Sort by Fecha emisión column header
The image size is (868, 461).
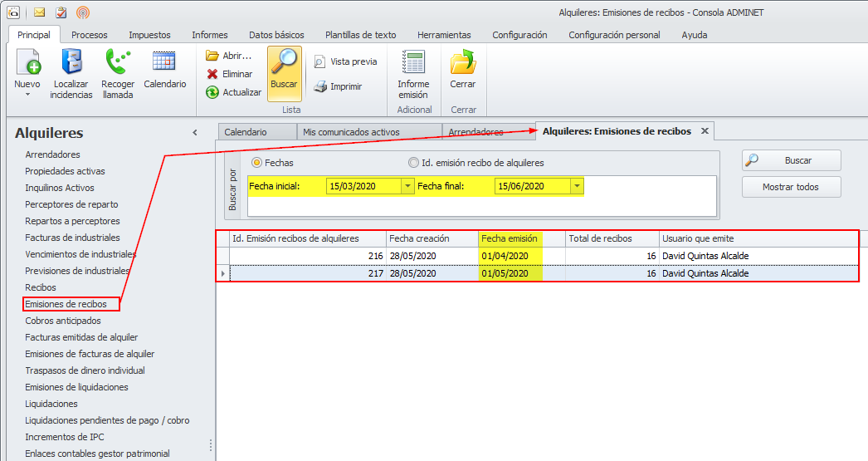click(x=510, y=238)
